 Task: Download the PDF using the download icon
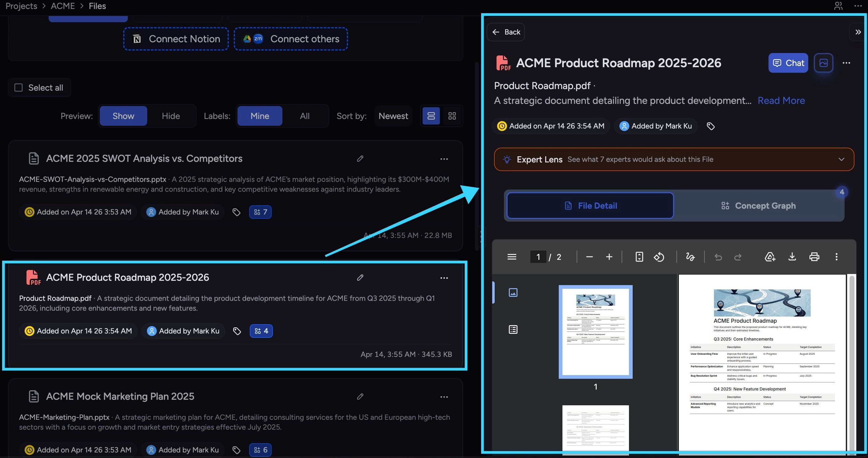click(x=792, y=257)
